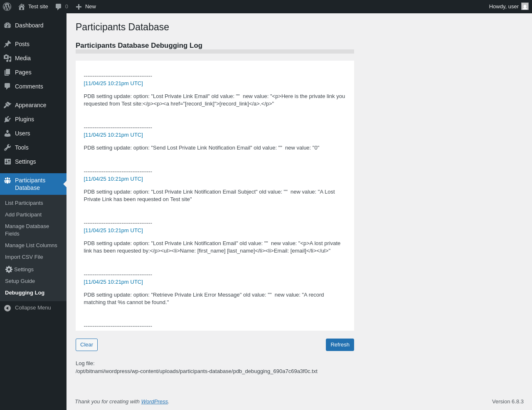Click the Plugins plug icon
Image resolution: width=532 pixels, height=410 pixels.
[x=7, y=119]
